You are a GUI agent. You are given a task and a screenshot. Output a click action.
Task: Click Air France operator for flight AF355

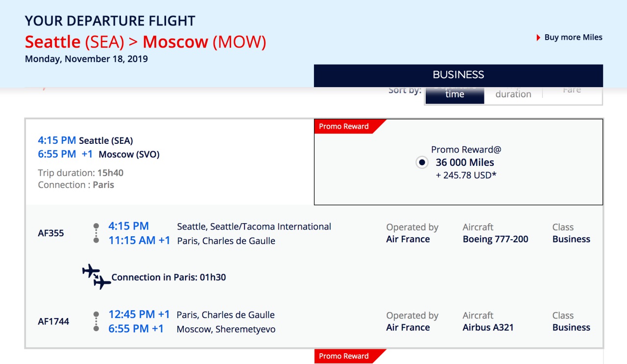408,239
